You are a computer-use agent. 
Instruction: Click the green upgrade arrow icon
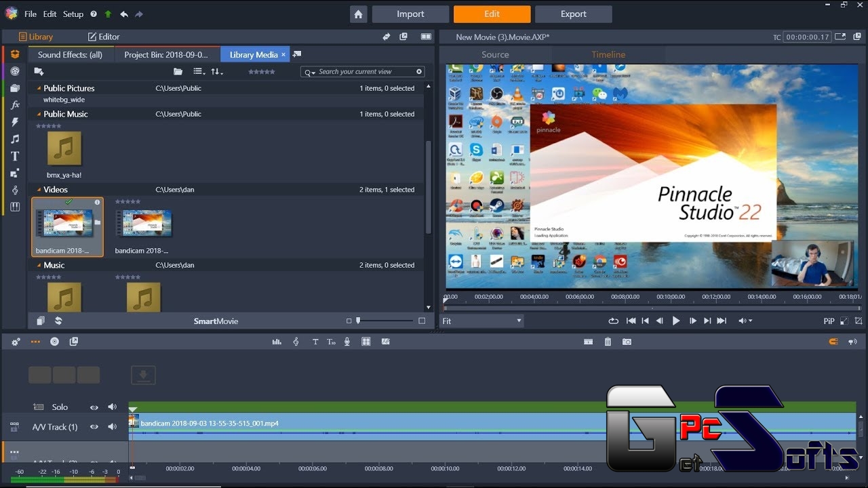108,14
